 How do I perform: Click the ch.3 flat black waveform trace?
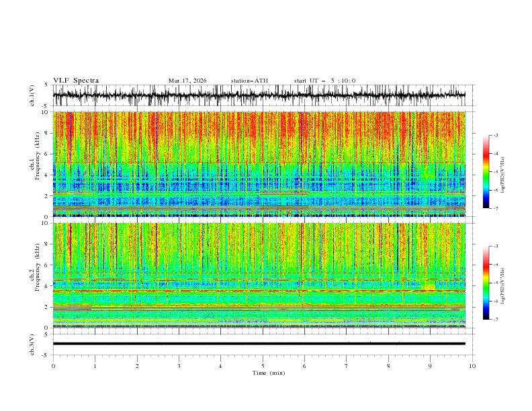pyautogui.click(x=259, y=344)
